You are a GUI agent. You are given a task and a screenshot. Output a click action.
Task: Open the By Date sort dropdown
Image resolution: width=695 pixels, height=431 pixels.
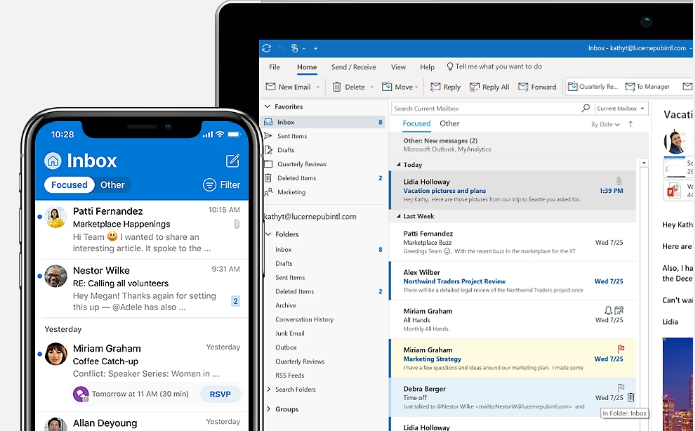pos(605,125)
